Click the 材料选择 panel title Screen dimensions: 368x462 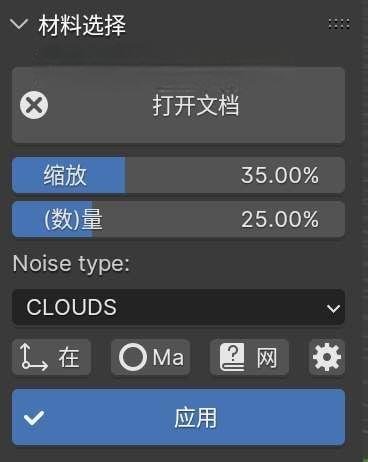[x=82, y=25]
